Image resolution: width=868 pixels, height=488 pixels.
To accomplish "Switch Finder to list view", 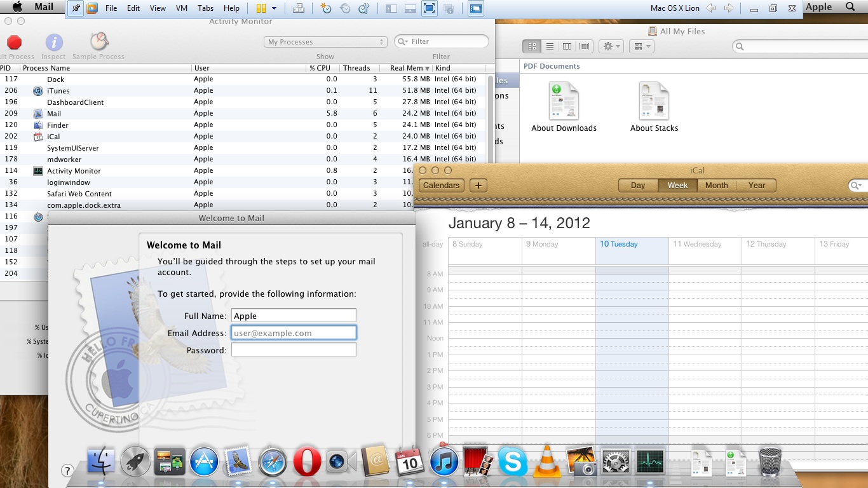I will [x=550, y=46].
